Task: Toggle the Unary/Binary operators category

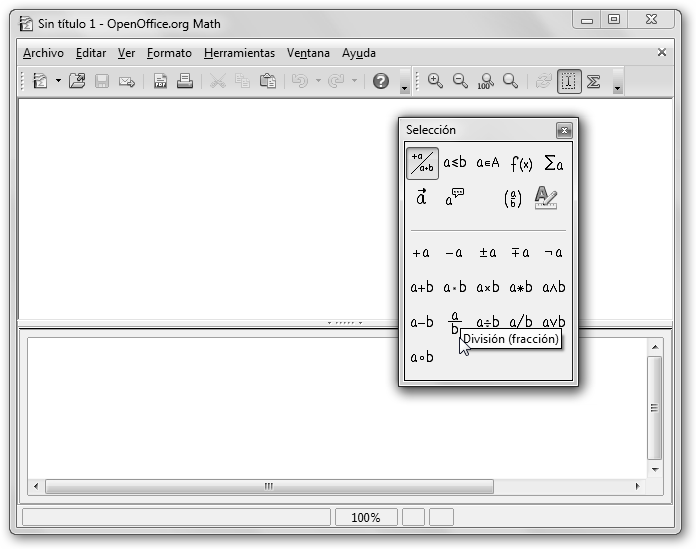Action: [x=422, y=163]
